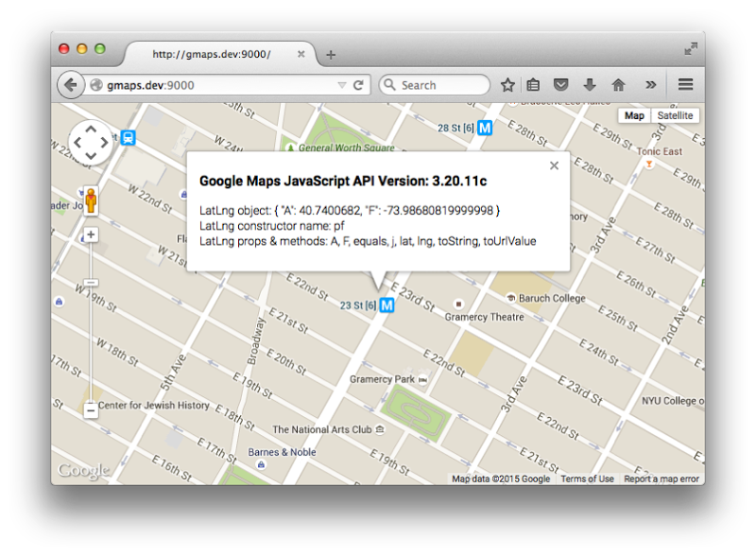Zoom out with the minus button
756x556 pixels.
[x=91, y=410]
